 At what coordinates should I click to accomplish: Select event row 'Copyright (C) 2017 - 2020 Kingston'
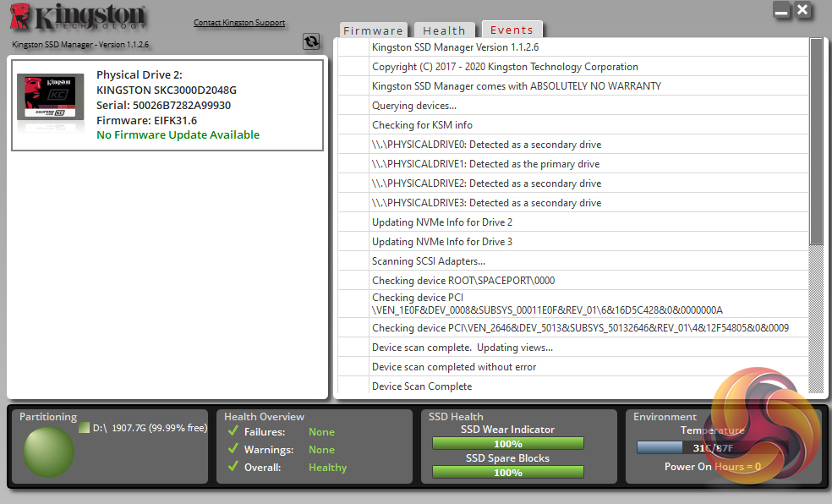click(x=573, y=67)
